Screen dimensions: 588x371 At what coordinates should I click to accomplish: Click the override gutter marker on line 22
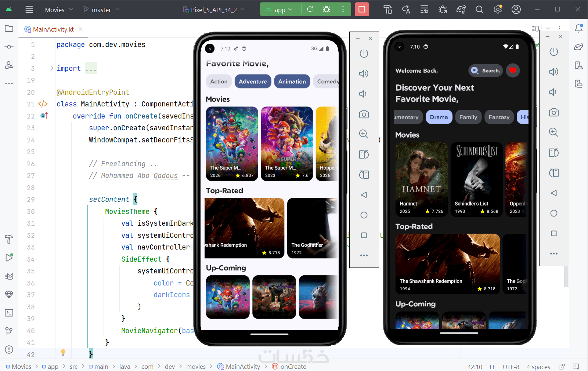(44, 116)
